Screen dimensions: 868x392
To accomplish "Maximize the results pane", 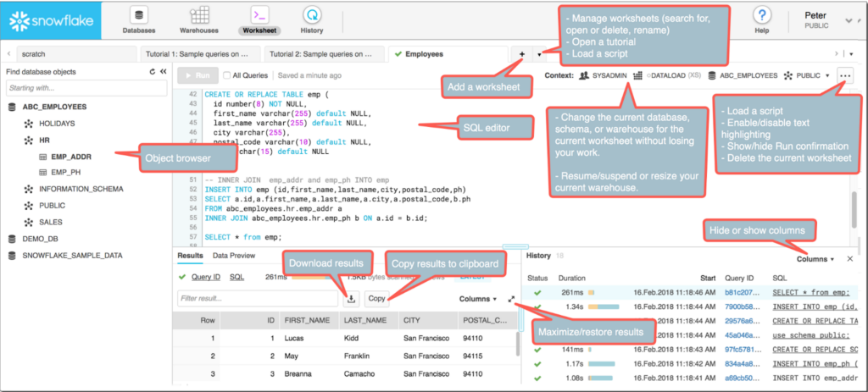I will [x=511, y=298].
